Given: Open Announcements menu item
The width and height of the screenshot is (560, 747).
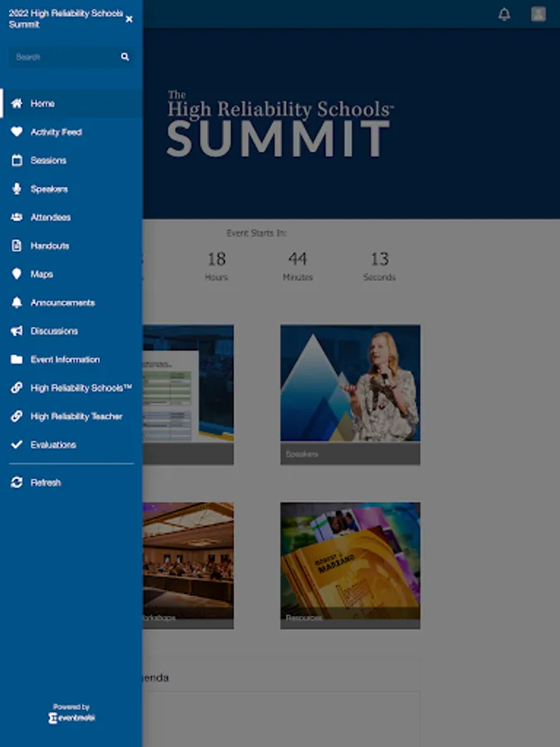Looking at the screenshot, I should point(71,302).
